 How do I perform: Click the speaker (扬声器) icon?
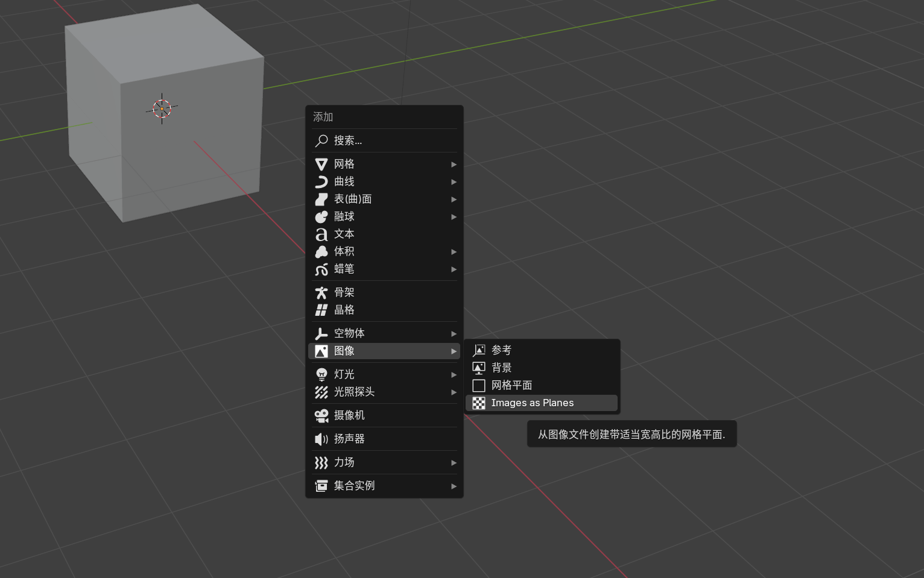321,439
